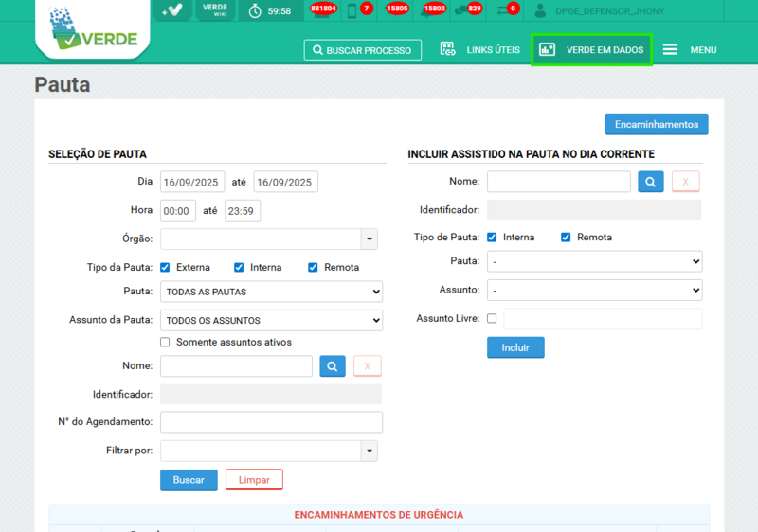Open the main MENU
Image resolution: width=758 pixels, height=532 pixels.
689,50
